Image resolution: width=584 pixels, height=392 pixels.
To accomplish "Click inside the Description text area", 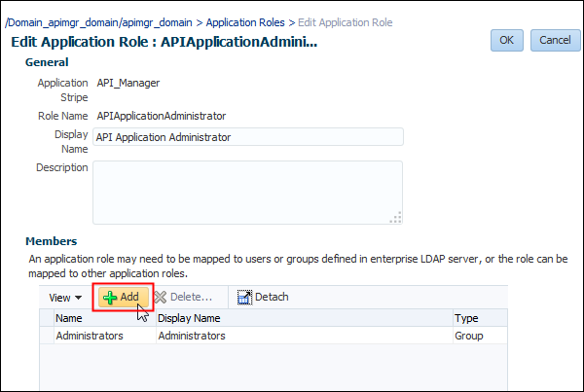I will [247, 193].
